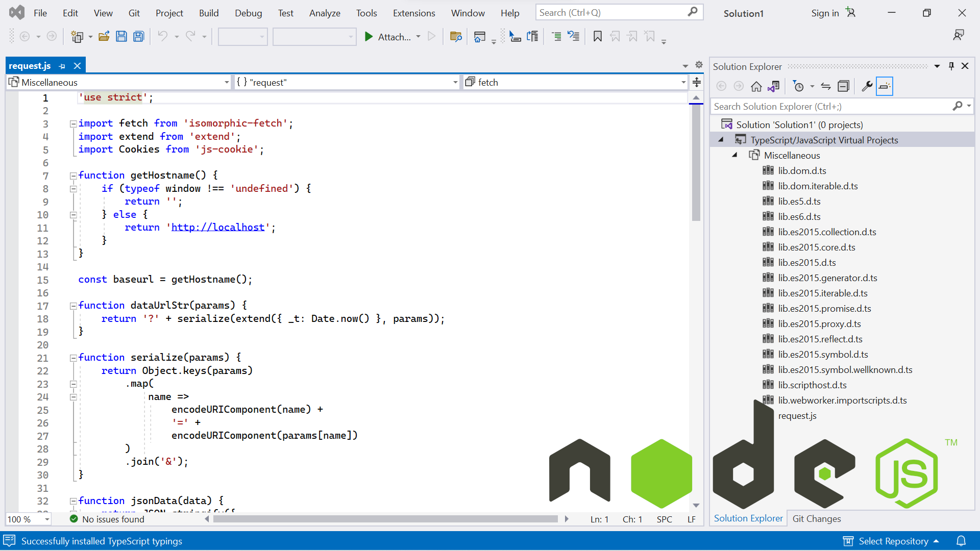The height and width of the screenshot is (551, 980).
Task: Click Solution Explorer Home icon
Action: click(x=756, y=87)
